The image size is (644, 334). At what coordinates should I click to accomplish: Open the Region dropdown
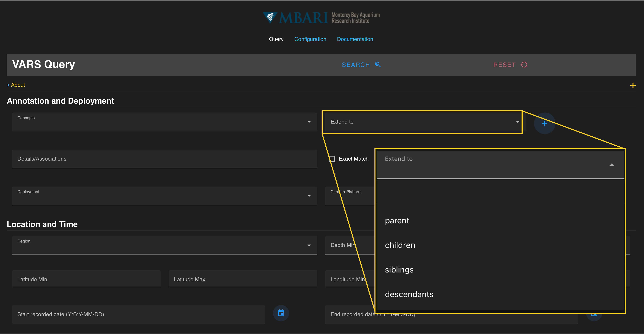pyautogui.click(x=309, y=245)
